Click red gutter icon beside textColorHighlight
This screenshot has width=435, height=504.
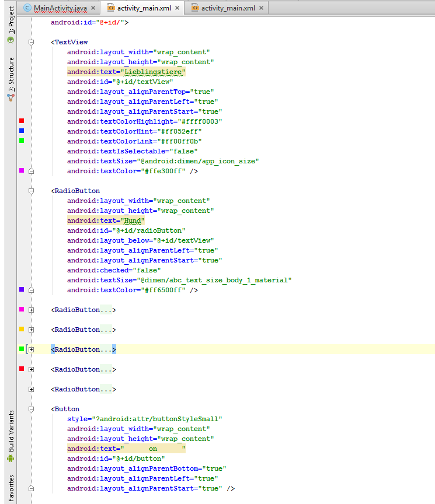22,121
